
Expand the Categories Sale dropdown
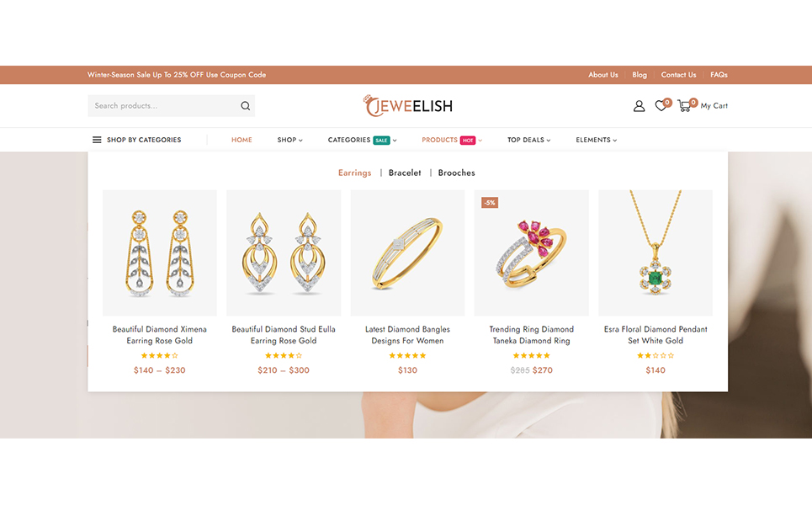[x=362, y=140]
